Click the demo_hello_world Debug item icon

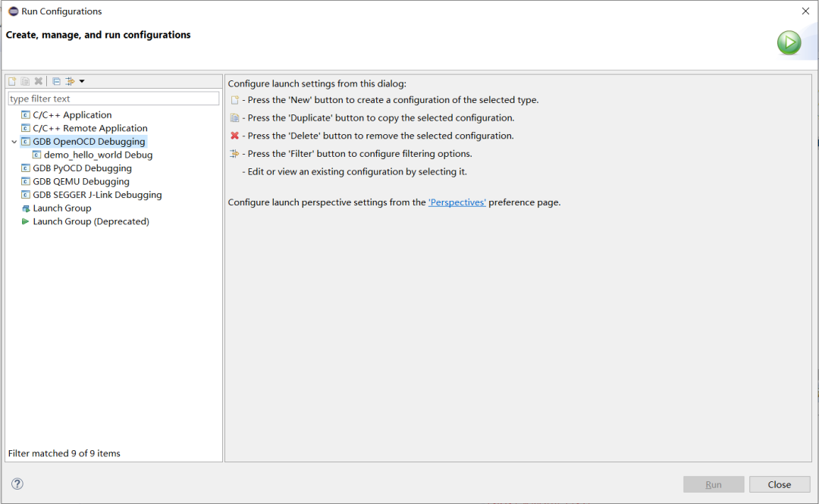click(x=36, y=155)
